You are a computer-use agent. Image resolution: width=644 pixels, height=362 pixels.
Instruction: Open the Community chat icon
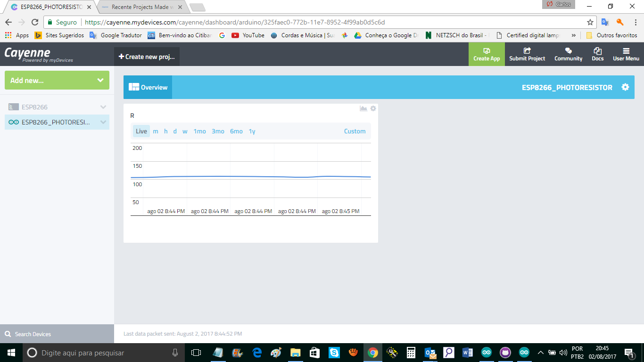click(x=568, y=51)
